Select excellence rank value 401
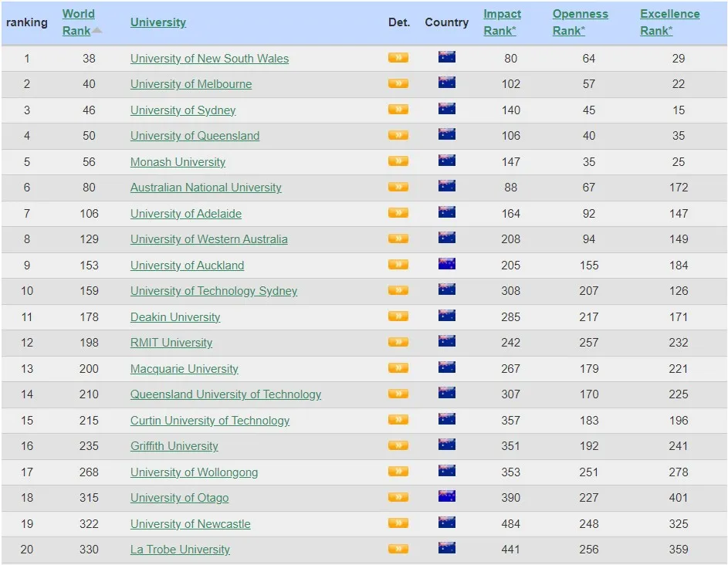Image resolution: width=728 pixels, height=565 pixels. click(x=679, y=498)
